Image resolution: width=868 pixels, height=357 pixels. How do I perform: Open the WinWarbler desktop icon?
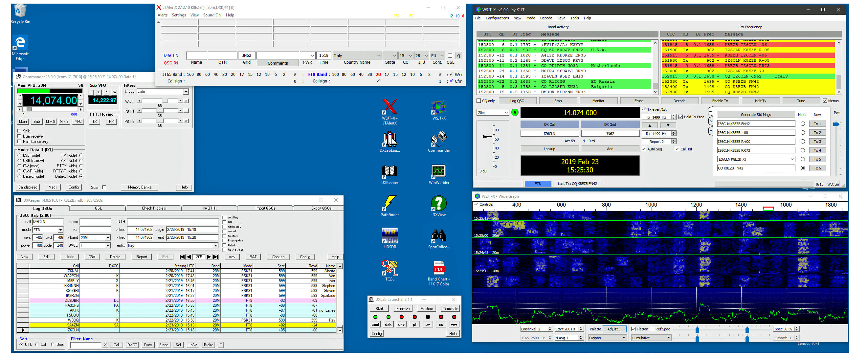point(439,174)
